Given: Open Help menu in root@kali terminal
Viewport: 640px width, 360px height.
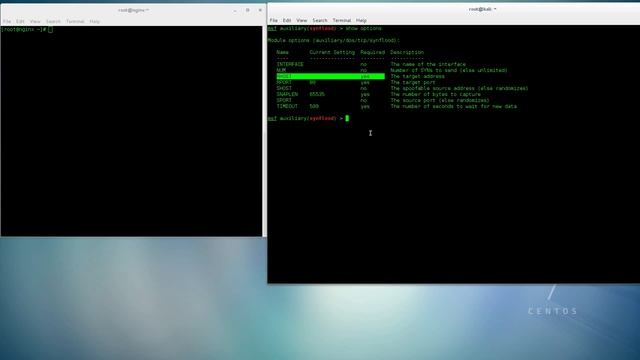Looking at the screenshot, I should [361, 20].
